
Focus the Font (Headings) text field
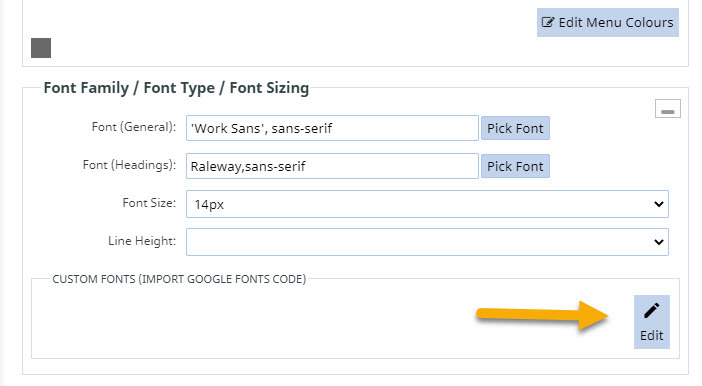click(332, 166)
